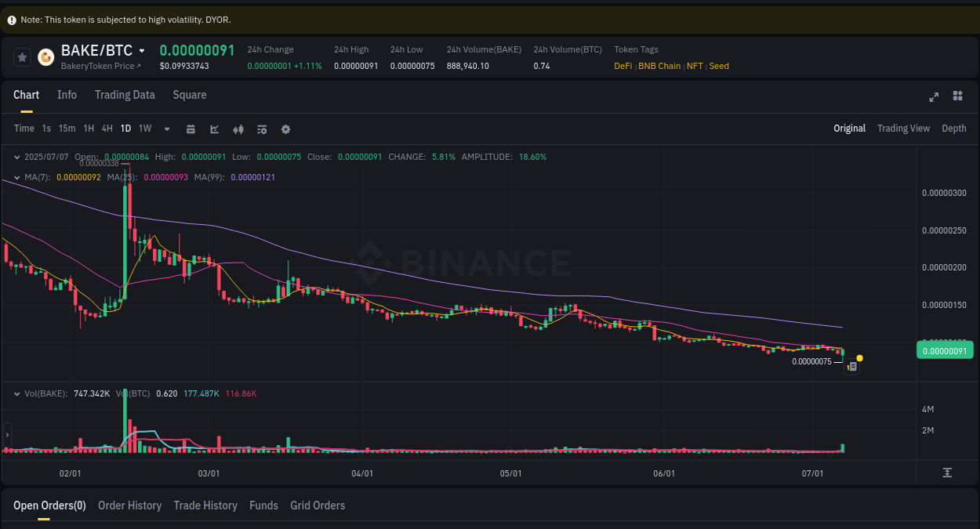The height and width of the screenshot is (529, 980).
Task: Collapse the OHLC info row chevron
Action: click(x=16, y=157)
